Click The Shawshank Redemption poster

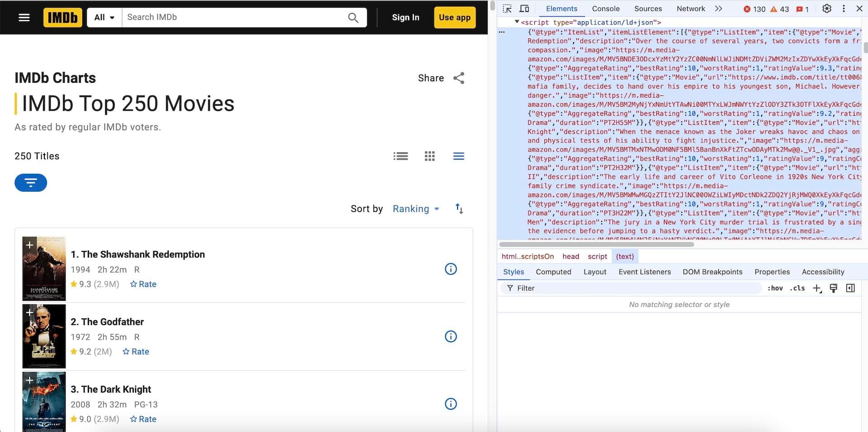pos(44,269)
